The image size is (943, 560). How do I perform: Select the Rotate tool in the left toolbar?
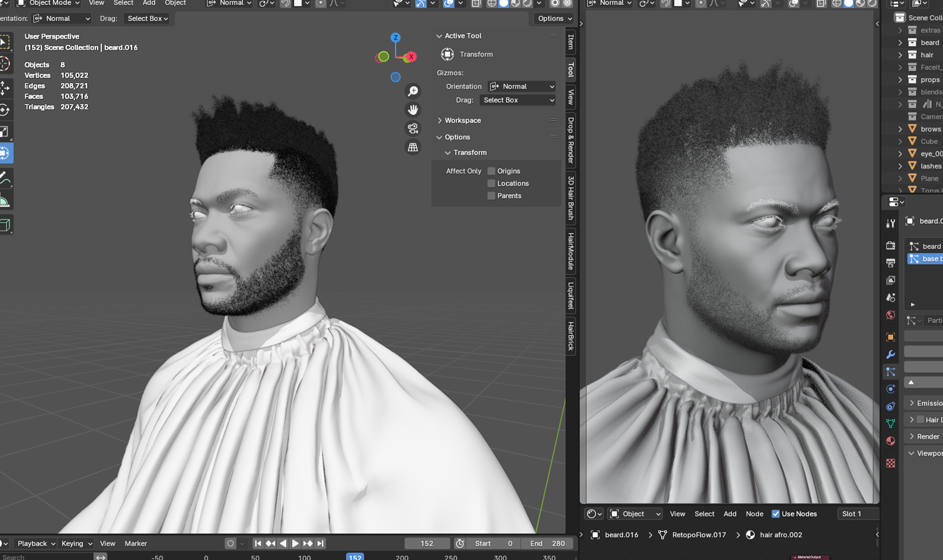click(x=7, y=109)
